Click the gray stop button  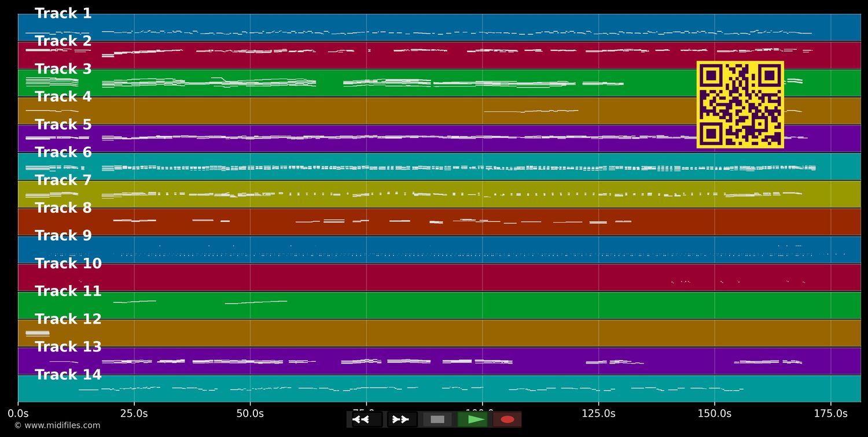pos(437,419)
